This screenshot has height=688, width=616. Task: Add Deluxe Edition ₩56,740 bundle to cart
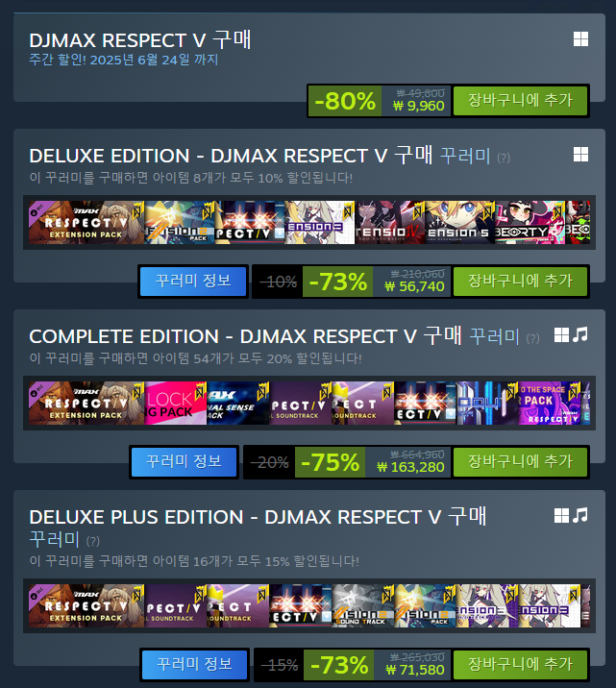pyautogui.click(x=520, y=282)
